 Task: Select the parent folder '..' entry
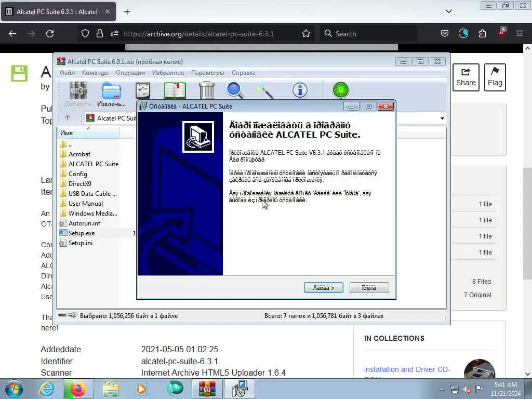(66, 144)
